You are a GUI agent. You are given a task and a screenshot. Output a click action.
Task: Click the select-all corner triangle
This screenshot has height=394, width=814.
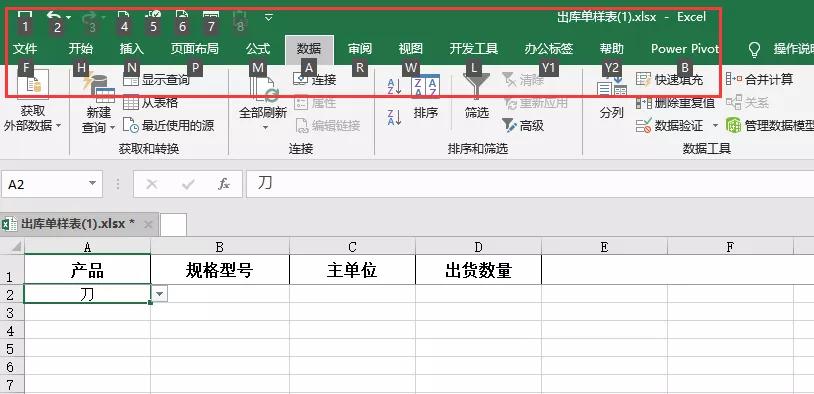click(16, 247)
